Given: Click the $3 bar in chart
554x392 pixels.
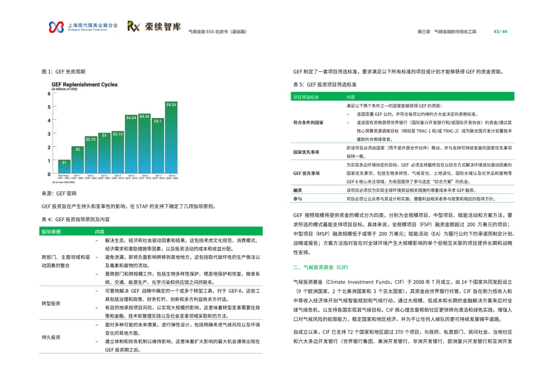Looking at the screenshot, I should pyautogui.click(x=104, y=153).
